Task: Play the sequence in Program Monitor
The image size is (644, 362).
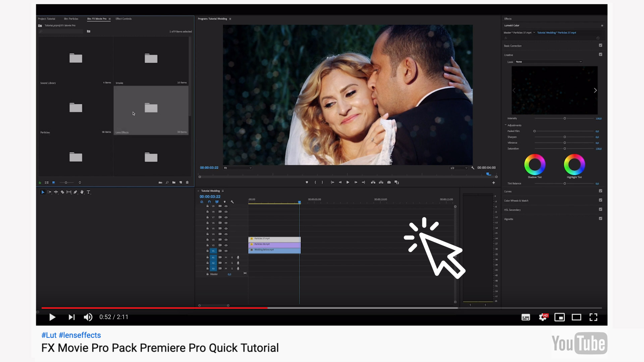Action: (x=348, y=182)
